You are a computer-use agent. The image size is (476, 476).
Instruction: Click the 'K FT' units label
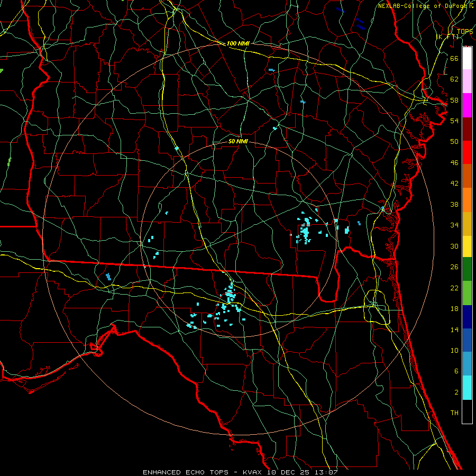[447, 36]
